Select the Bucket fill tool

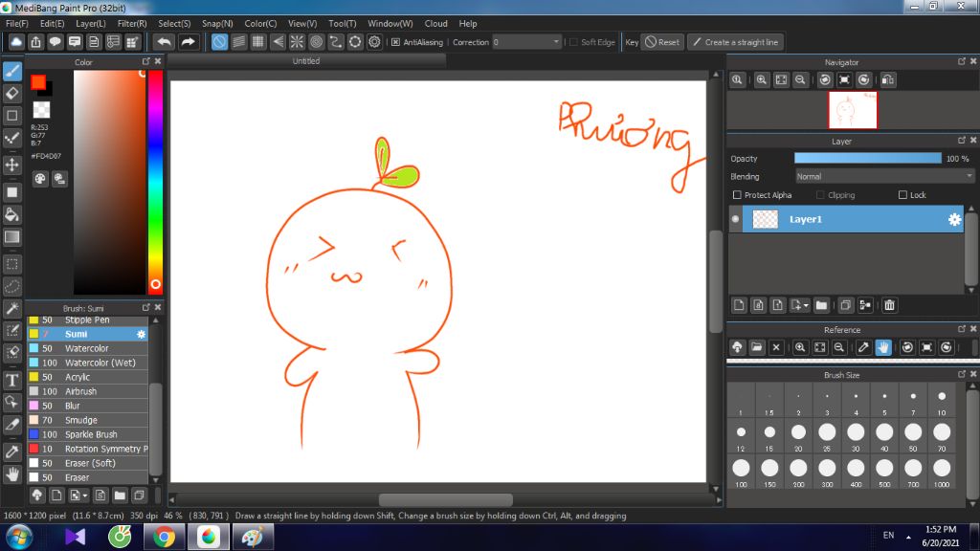click(11, 215)
